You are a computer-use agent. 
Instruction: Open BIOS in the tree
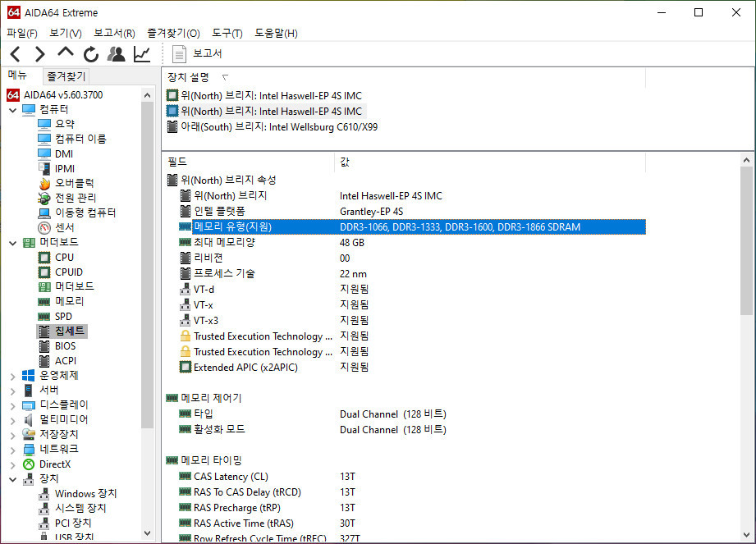tap(65, 346)
